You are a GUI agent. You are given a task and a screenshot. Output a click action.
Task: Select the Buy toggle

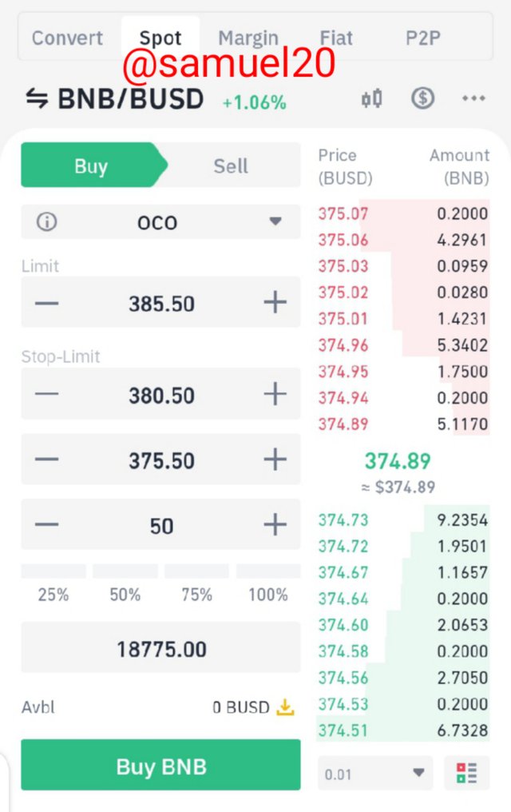pos(91,165)
